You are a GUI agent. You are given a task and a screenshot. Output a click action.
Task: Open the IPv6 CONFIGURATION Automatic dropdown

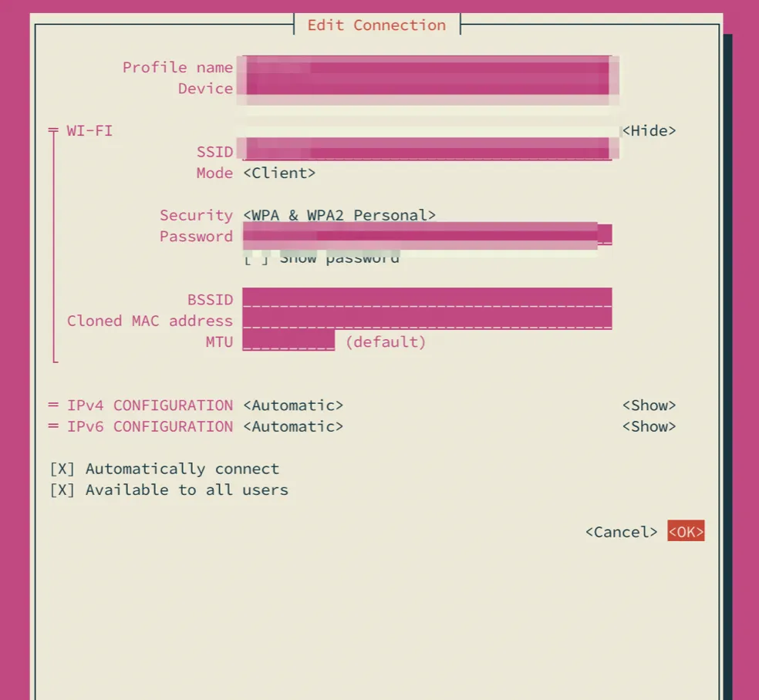pyautogui.click(x=293, y=427)
